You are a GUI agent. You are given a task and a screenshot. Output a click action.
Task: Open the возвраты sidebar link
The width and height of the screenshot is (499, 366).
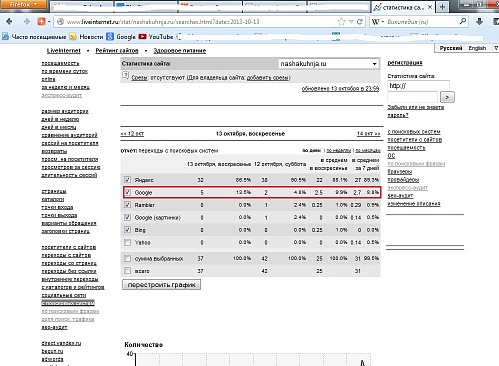pos(54,151)
